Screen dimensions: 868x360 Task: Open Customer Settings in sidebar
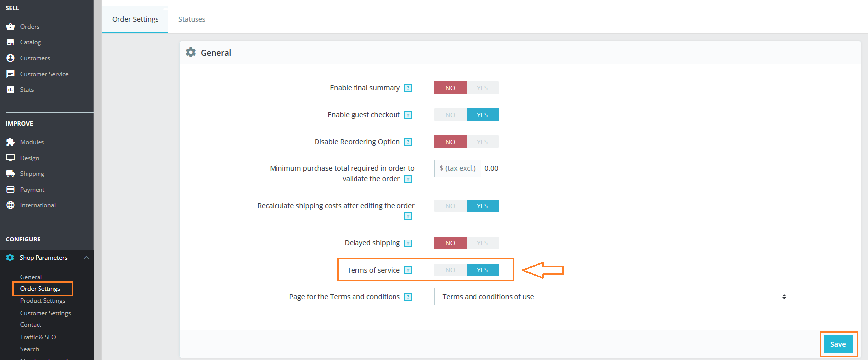coord(45,313)
